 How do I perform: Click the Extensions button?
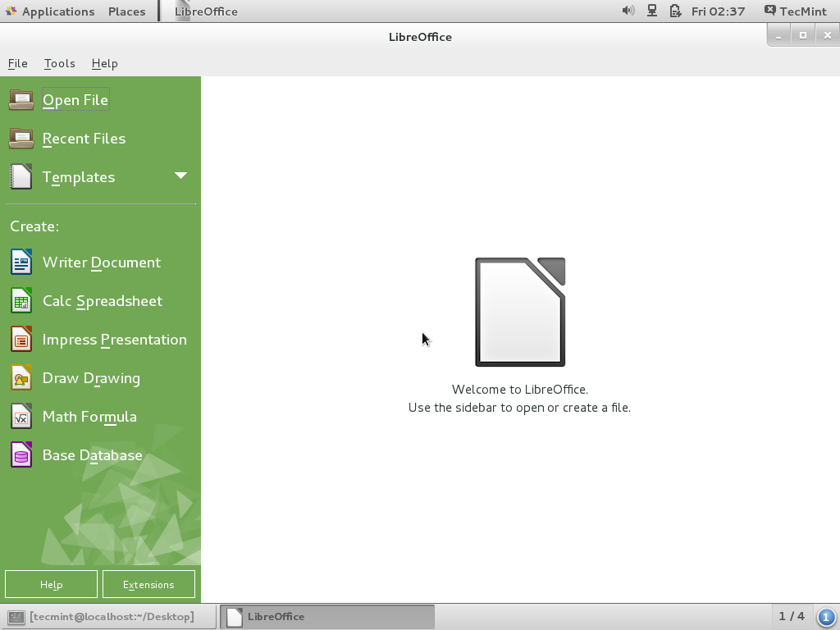[148, 584]
